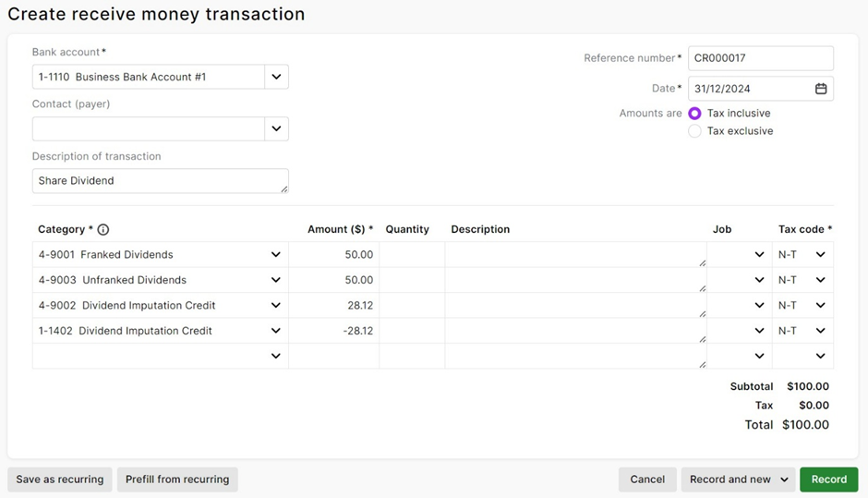
Task: Expand the Bank account dropdown
Action: (276, 77)
